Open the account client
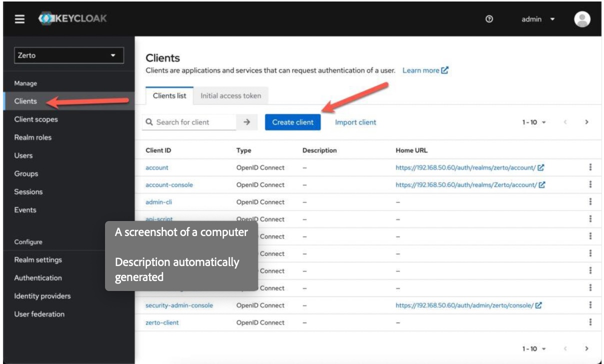This screenshot has width=604, height=364. pos(157,167)
